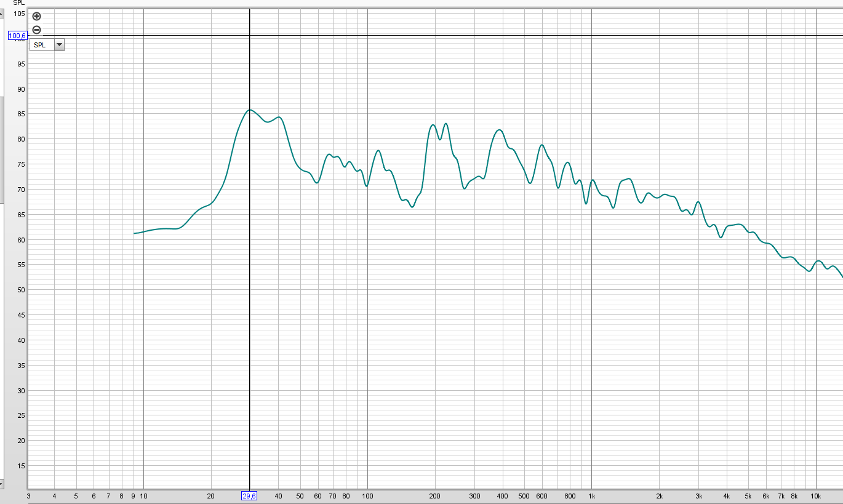The width and height of the screenshot is (843, 504).
Task: Click the curve peak at 29.6 Hz
Action: pos(249,110)
